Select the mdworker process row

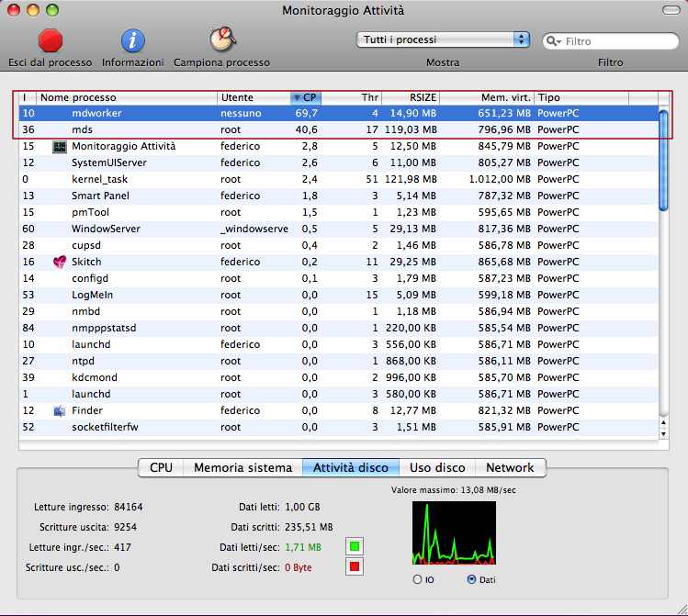pyautogui.click(x=339, y=113)
